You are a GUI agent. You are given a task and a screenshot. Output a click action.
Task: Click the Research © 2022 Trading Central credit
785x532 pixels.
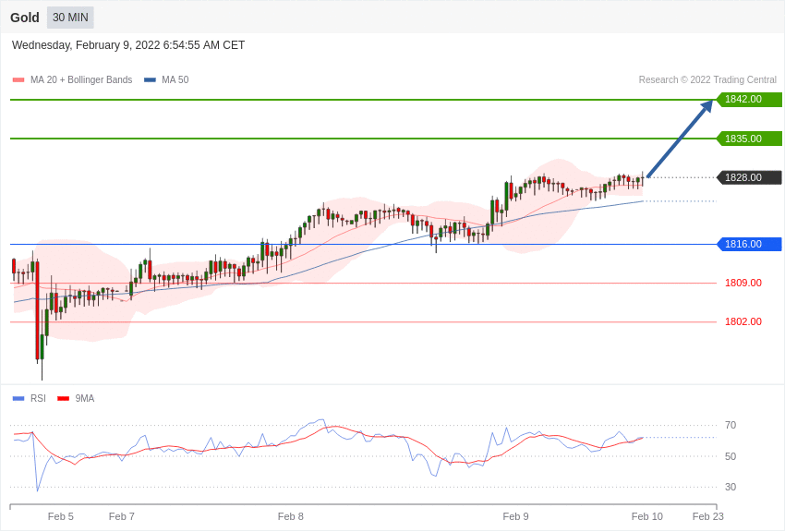point(707,79)
